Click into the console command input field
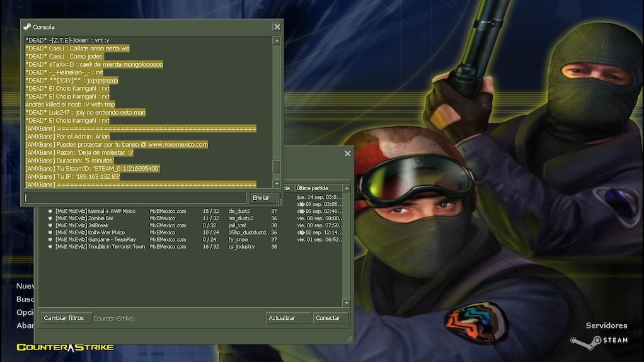The image size is (644, 362). 135,198
